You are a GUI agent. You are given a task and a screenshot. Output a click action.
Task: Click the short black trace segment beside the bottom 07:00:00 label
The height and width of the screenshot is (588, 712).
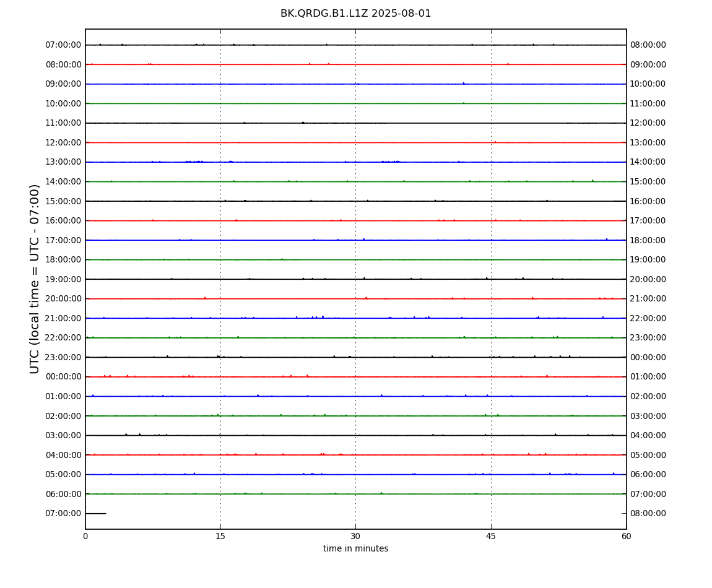click(96, 514)
